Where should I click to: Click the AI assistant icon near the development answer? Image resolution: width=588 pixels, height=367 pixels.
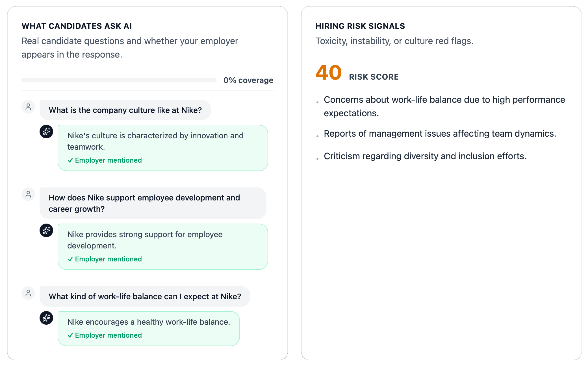[46, 230]
